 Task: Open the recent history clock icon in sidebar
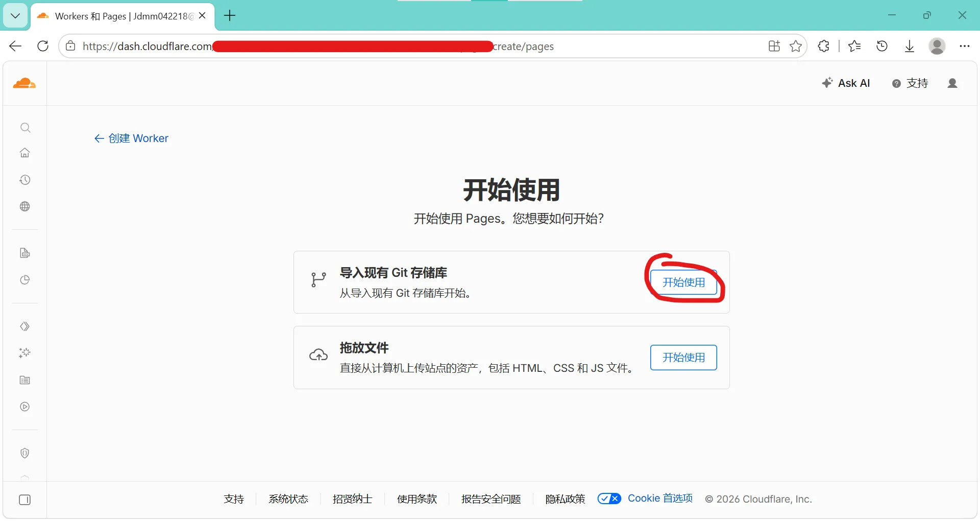25,180
